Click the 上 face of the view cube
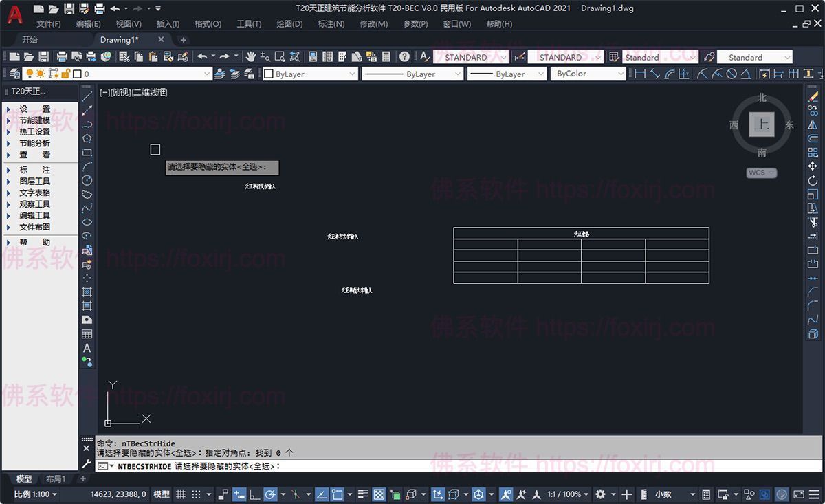Image resolution: width=825 pixels, height=504 pixels. [762, 124]
